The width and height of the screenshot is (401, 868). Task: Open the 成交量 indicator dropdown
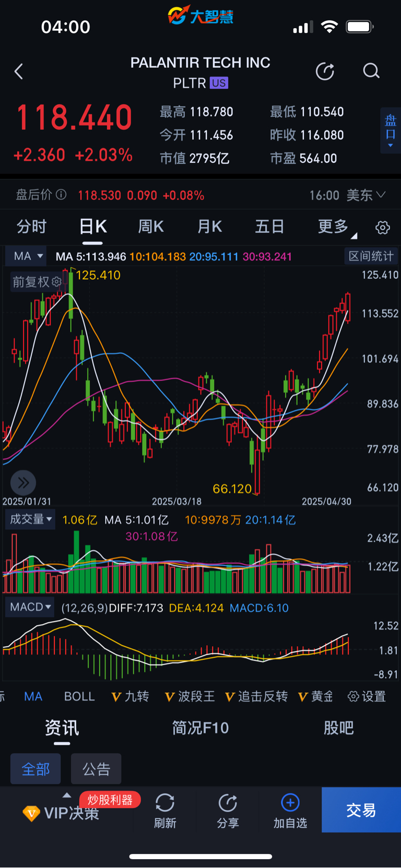tap(30, 519)
